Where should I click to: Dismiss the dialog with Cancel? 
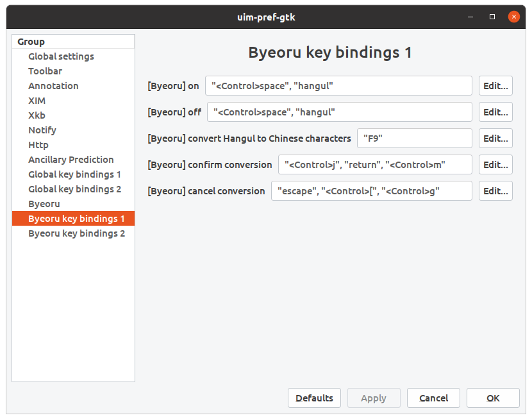coord(433,398)
